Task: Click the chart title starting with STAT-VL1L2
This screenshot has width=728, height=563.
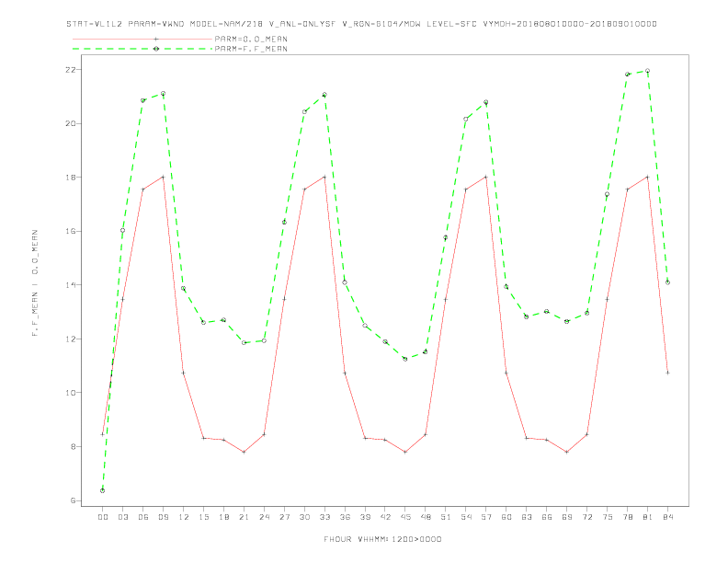Action: click(x=361, y=24)
